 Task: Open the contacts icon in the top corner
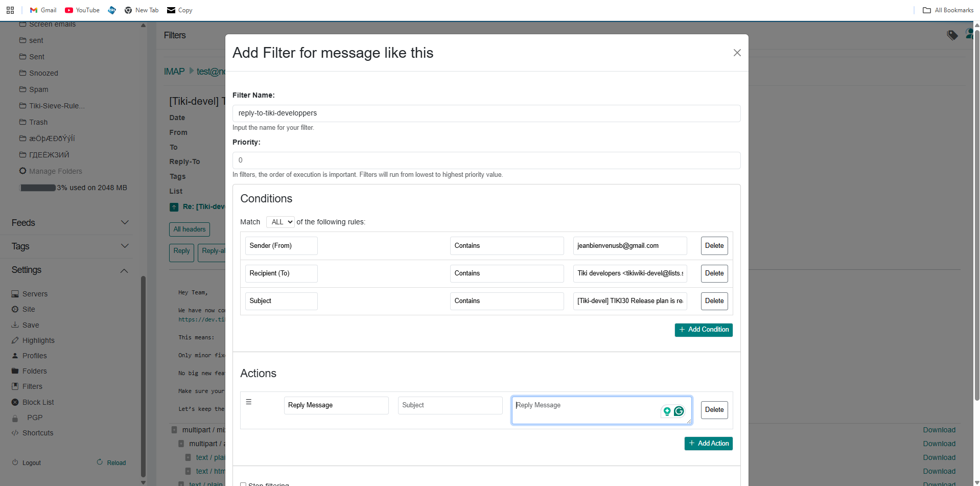point(970,33)
